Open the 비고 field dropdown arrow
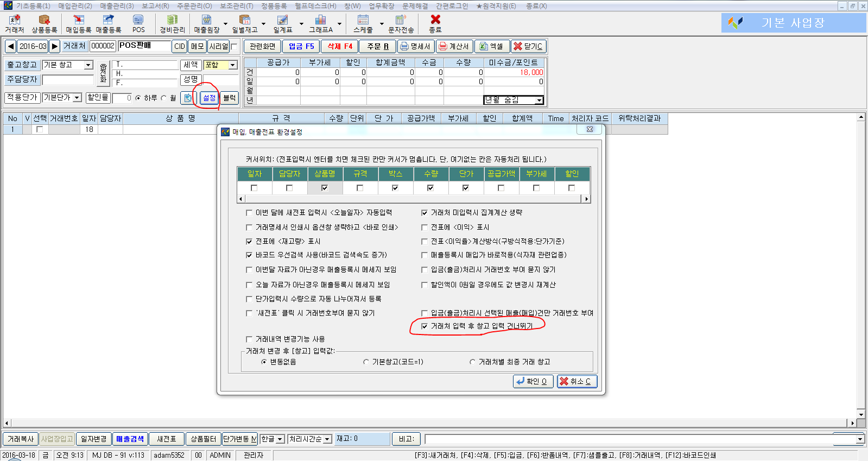868x461 pixels. [x=860, y=439]
